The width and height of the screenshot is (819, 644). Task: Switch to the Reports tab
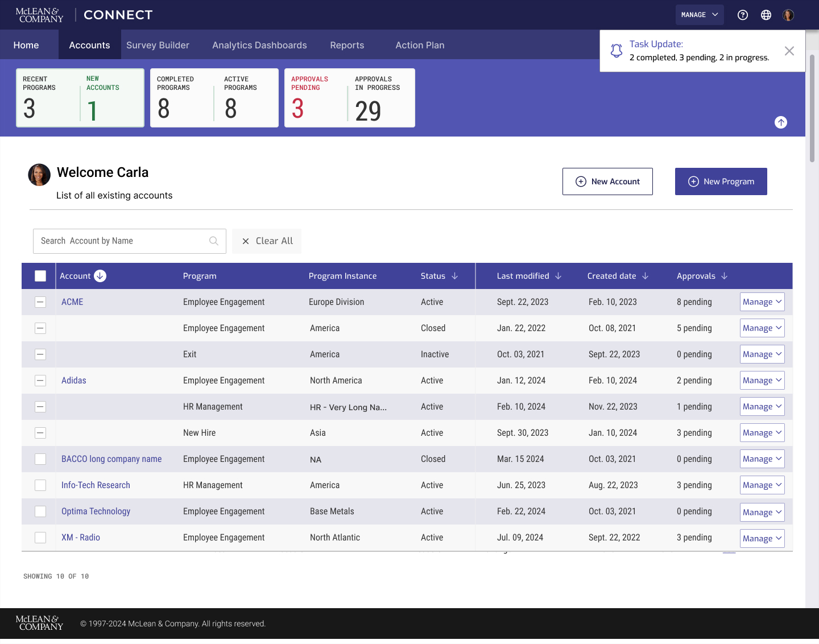click(347, 45)
